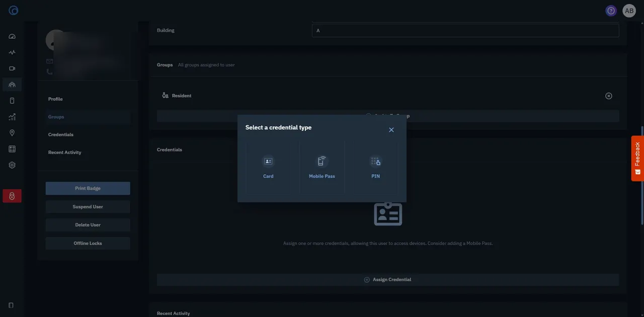644x317 pixels.
Task: Open the AB user avatar menu
Action: [629, 11]
